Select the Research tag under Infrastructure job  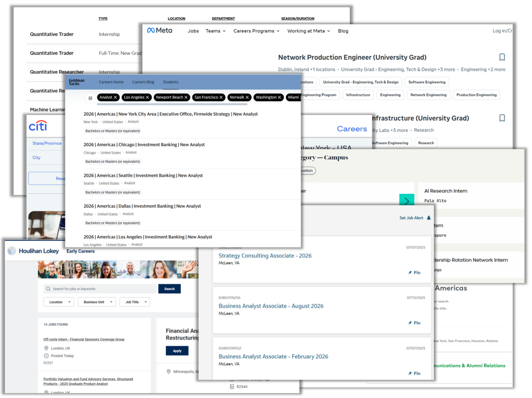pyautogui.click(x=426, y=143)
